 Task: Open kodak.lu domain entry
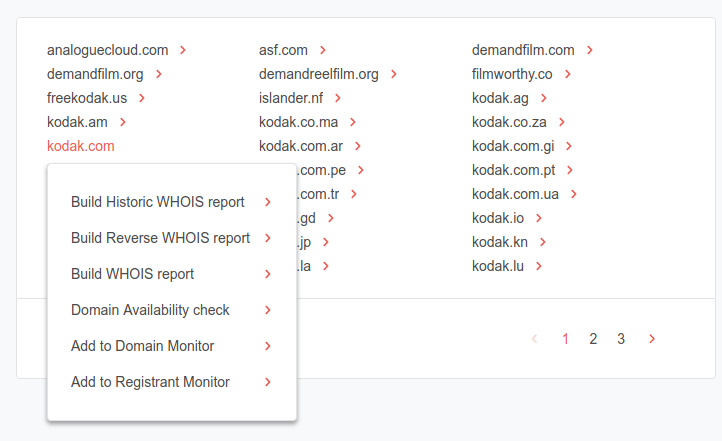498,266
